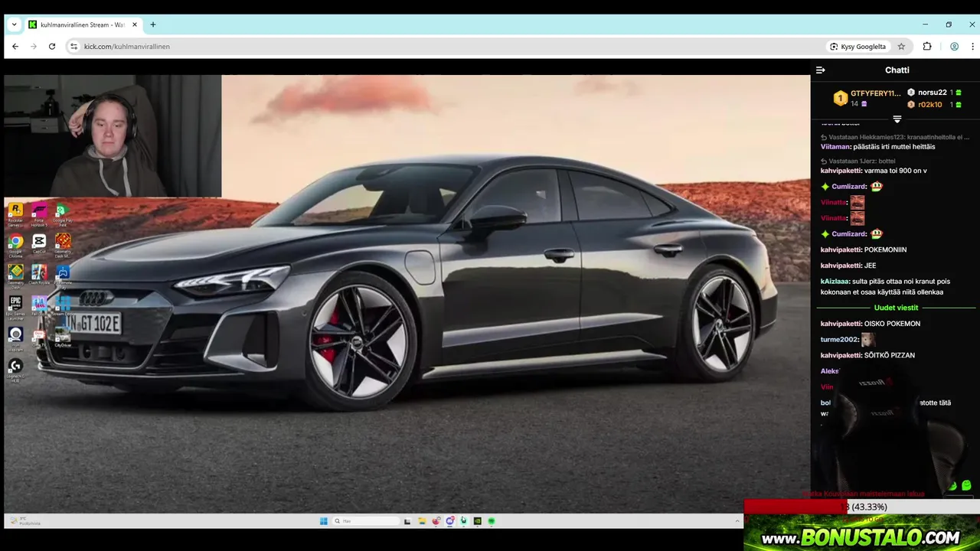Click the Uudet viestit new messages divider
Viewport: 980px width, 551px height.
click(896, 308)
